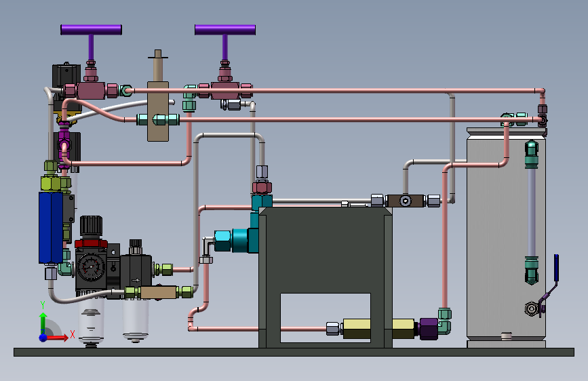588x381 pixels.
Task: Click the blue origin ball of the triad
Action: click(43, 338)
